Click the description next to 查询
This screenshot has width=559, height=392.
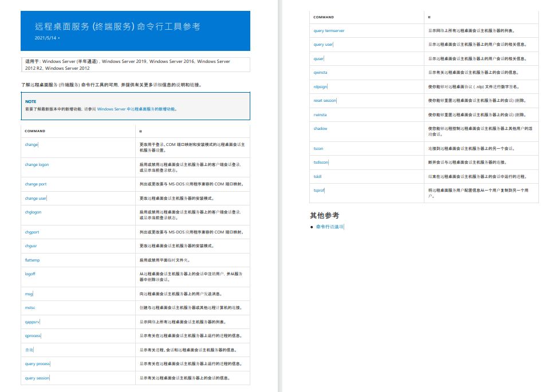188,350
